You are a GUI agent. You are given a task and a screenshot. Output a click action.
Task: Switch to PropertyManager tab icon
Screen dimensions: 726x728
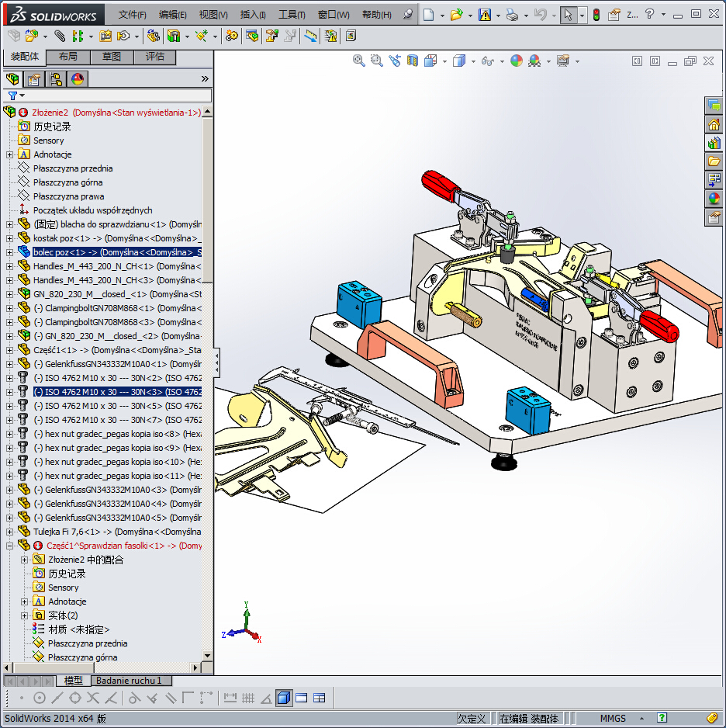coord(34,79)
